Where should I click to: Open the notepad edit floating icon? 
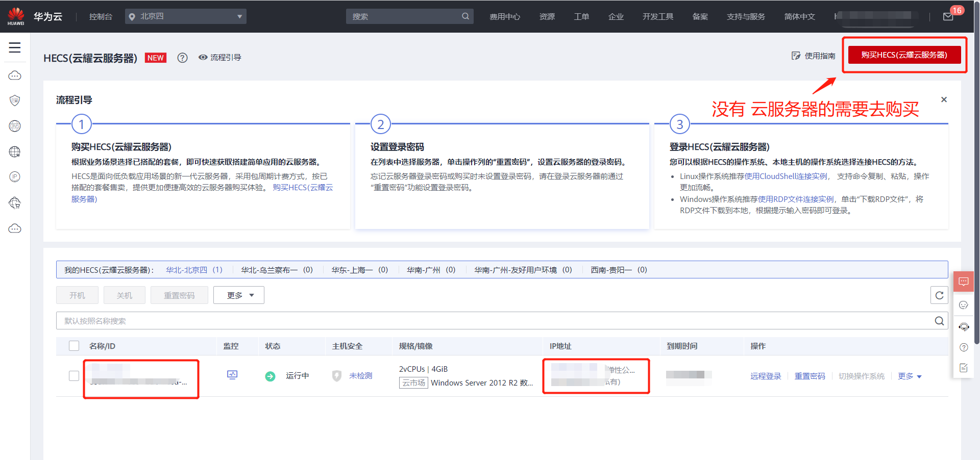pyautogui.click(x=964, y=368)
